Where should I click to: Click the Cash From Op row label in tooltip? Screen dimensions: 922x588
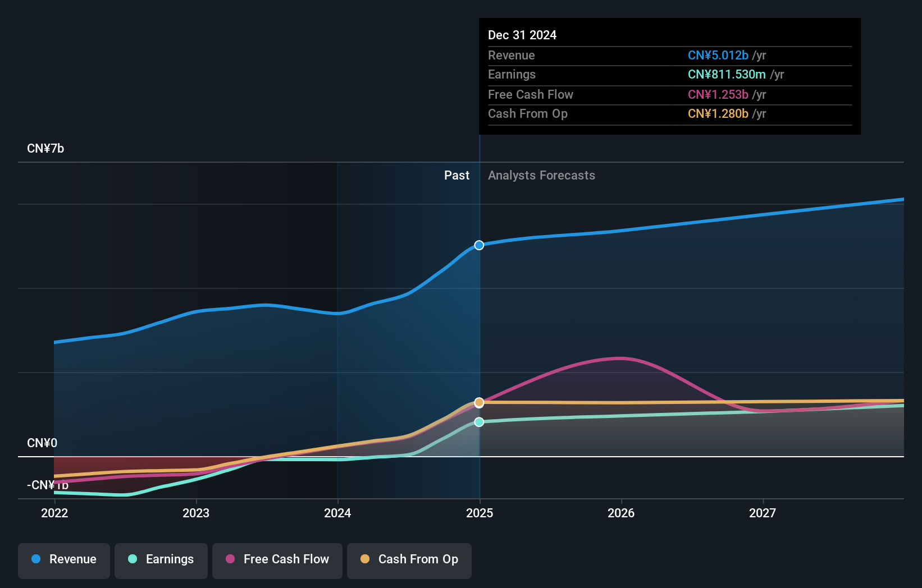coord(528,114)
